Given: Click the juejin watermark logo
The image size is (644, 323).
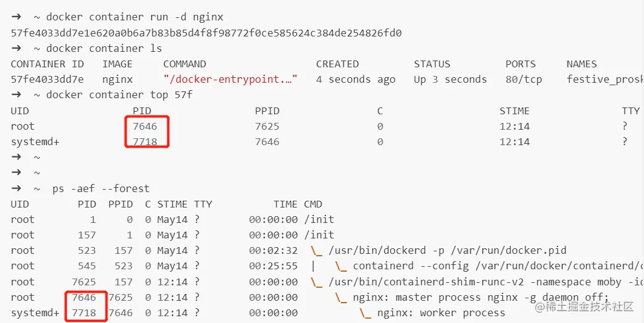Looking at the screenshot, I should [542, 306].
